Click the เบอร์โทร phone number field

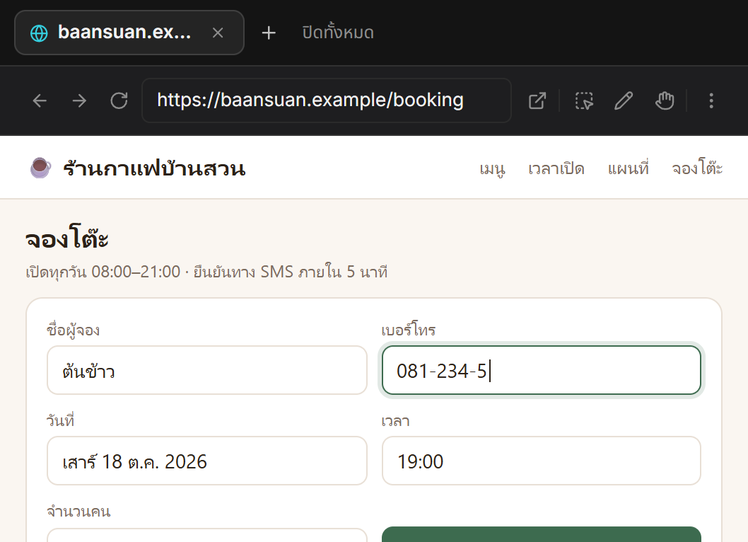(x=541, y=370)
